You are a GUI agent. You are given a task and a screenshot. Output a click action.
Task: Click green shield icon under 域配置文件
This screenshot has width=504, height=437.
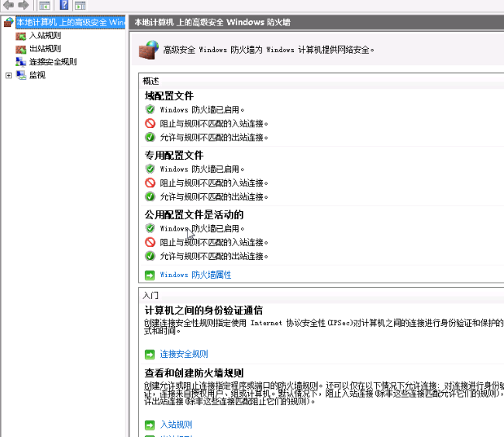click(150, 109)
